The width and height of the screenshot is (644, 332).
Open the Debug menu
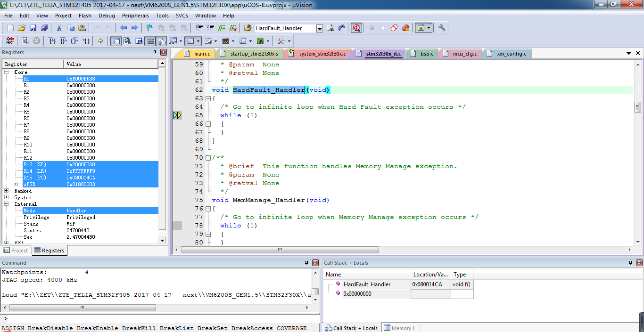pos(107,16)
